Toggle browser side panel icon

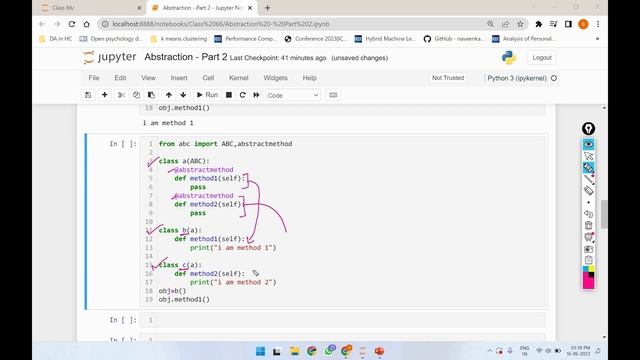(x=568, y=24)
